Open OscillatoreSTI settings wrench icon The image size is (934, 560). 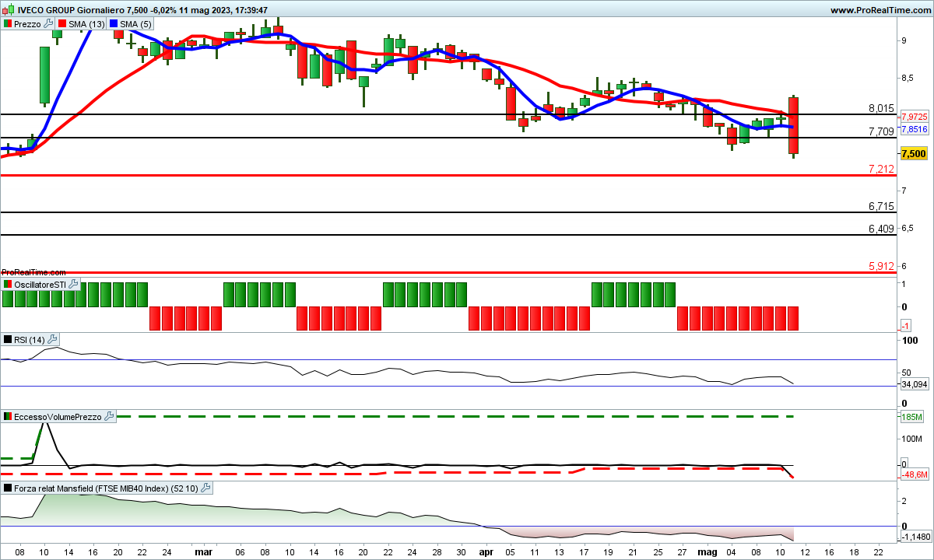click(73, 285)
